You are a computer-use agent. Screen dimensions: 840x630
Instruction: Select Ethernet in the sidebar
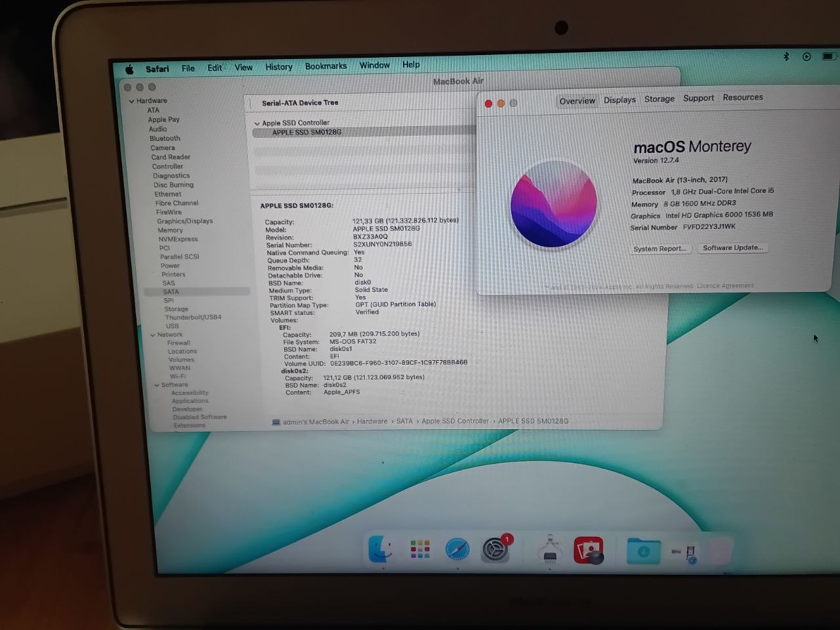(x=168, y=194)
